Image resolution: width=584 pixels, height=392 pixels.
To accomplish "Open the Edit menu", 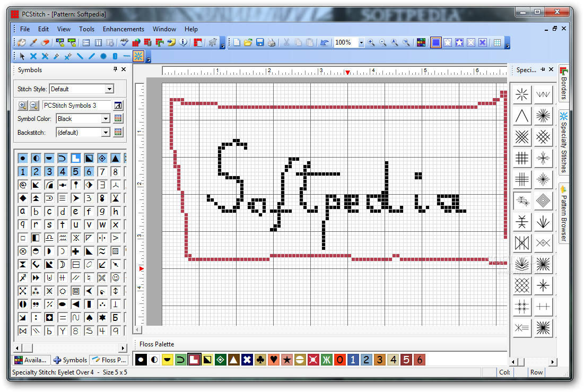I will (43, 29).
